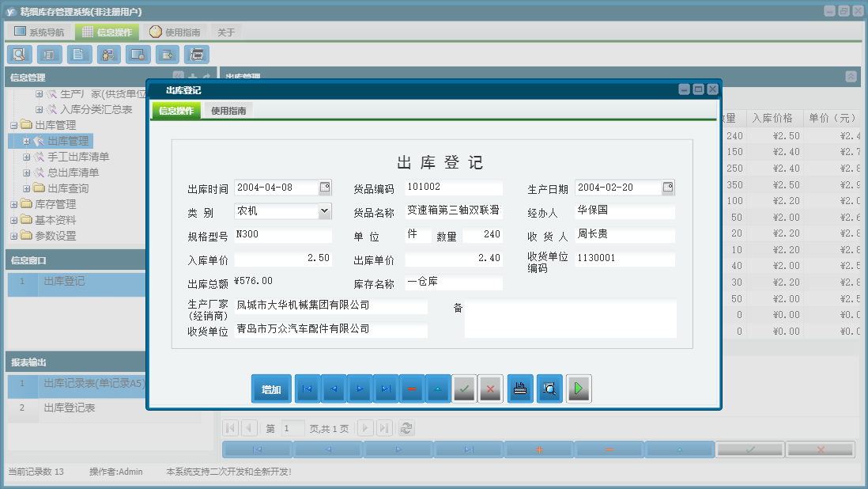Image resolution: width=868 pixels, height=489 pixels.
Task: Click the teal up-triangle edit icon in dialog
Action: [438, 389]
